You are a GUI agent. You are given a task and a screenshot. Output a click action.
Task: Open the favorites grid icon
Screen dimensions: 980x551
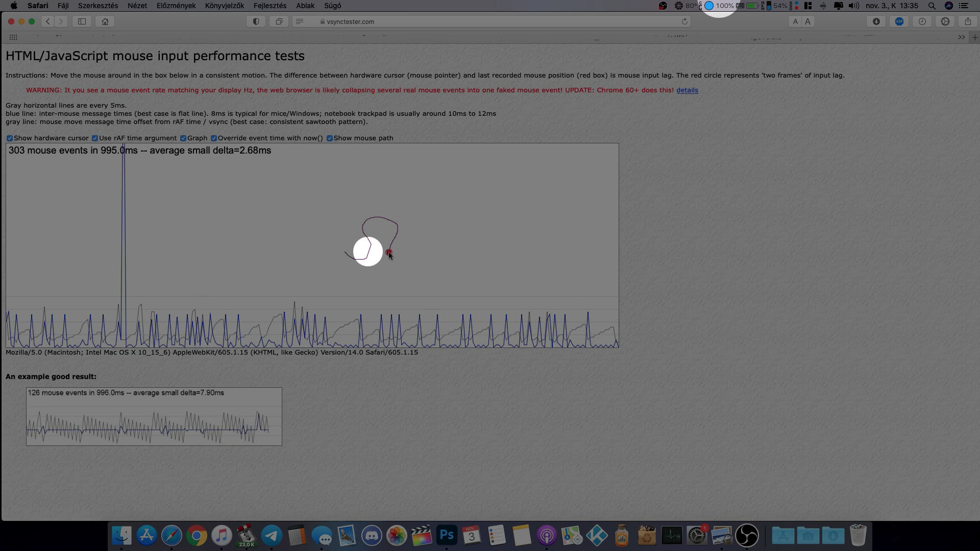pos(13,37)
